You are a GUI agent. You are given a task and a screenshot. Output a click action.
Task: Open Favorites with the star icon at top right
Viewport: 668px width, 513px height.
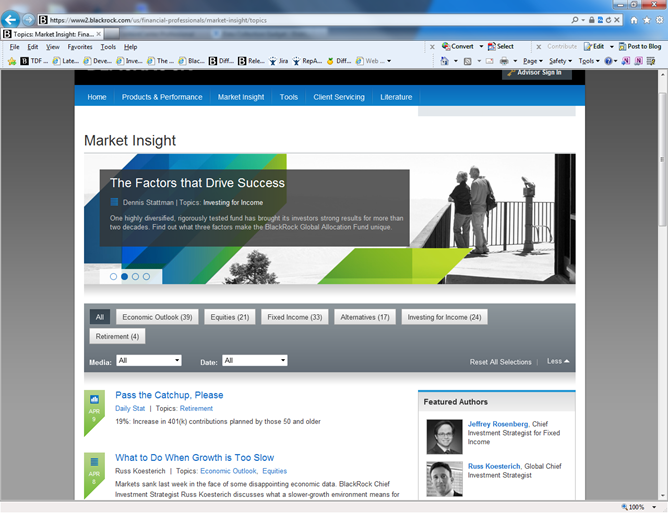(647, 20)
